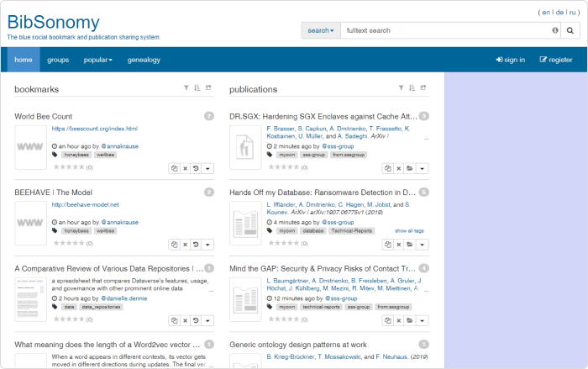The height and width of the screenshot is (369, 588).
Task: Delete icon for World Bee Count
Action: tap(186, 169)
